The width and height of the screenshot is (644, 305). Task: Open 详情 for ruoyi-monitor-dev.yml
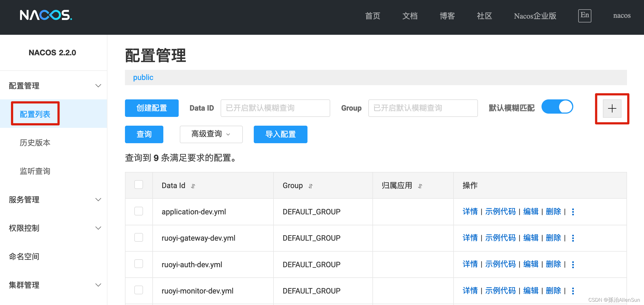click(470, 290)
